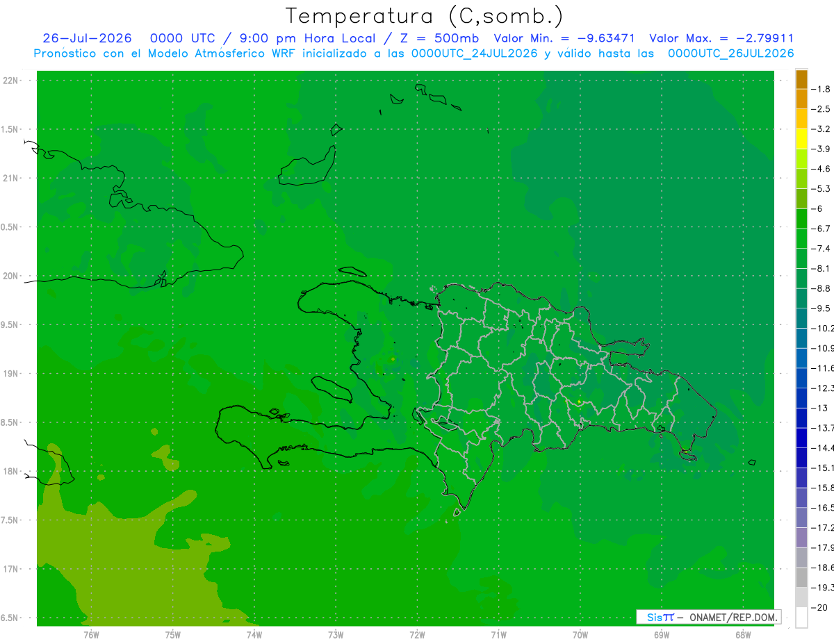Click the white bottom colorbar segment

pyautogui.click(x=801, y=618)
